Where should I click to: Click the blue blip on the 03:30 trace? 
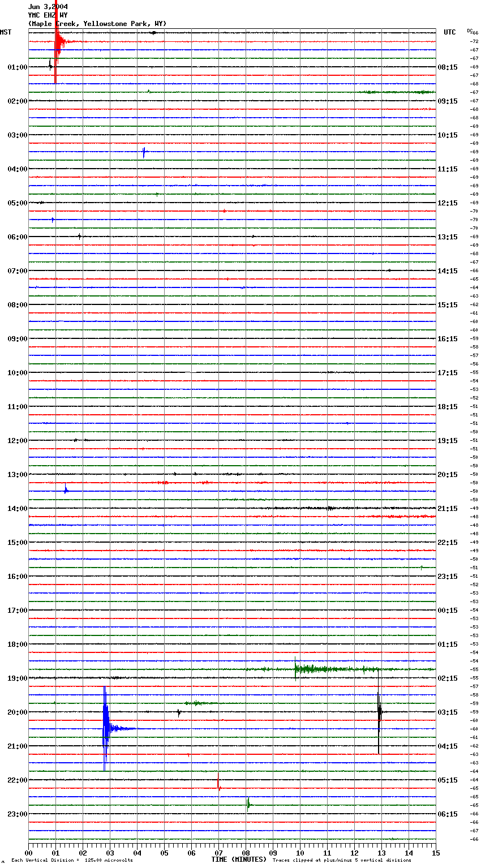[x=144, y=152]
